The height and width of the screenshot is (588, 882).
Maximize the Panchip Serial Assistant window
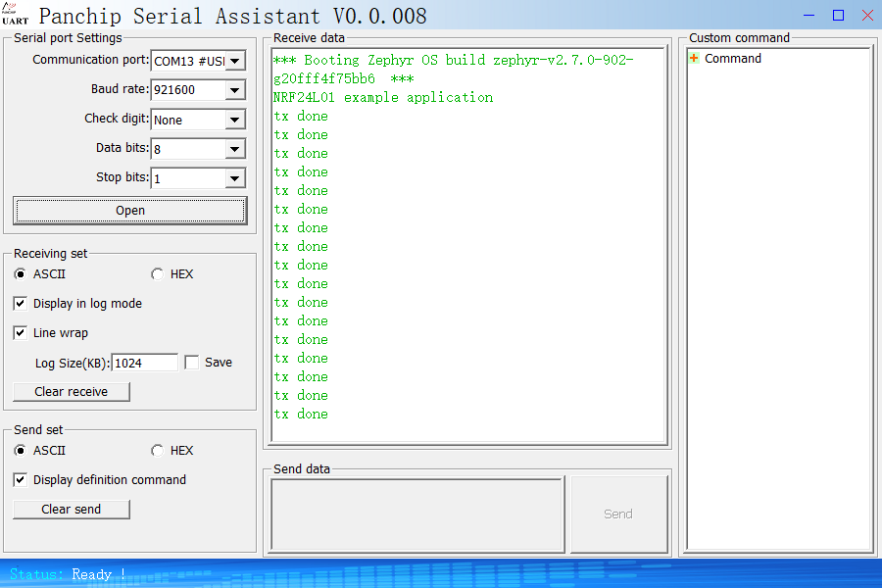[838, 16]
